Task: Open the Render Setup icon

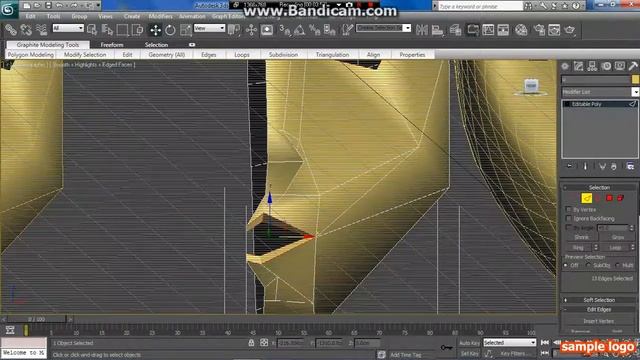Action: [x=539, y=30]
